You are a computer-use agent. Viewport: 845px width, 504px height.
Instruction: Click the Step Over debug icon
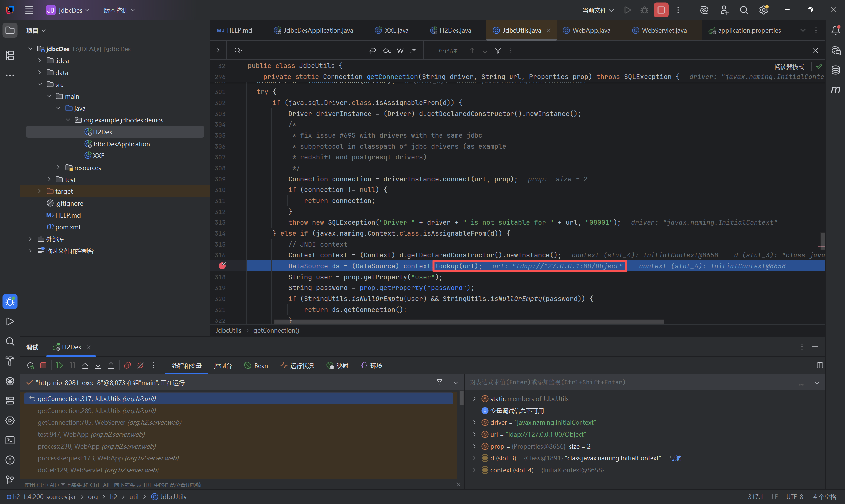[x=85, y=365]
